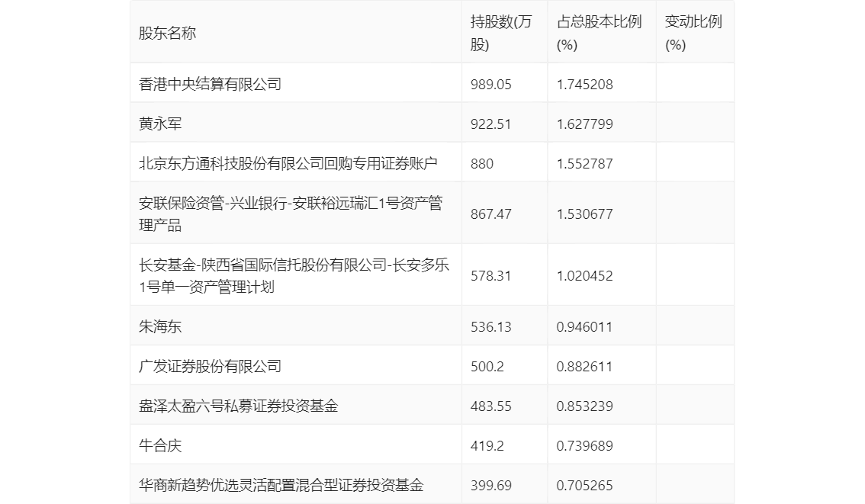
Task: Select shareholder 朱海东
Action: point(160,326)
